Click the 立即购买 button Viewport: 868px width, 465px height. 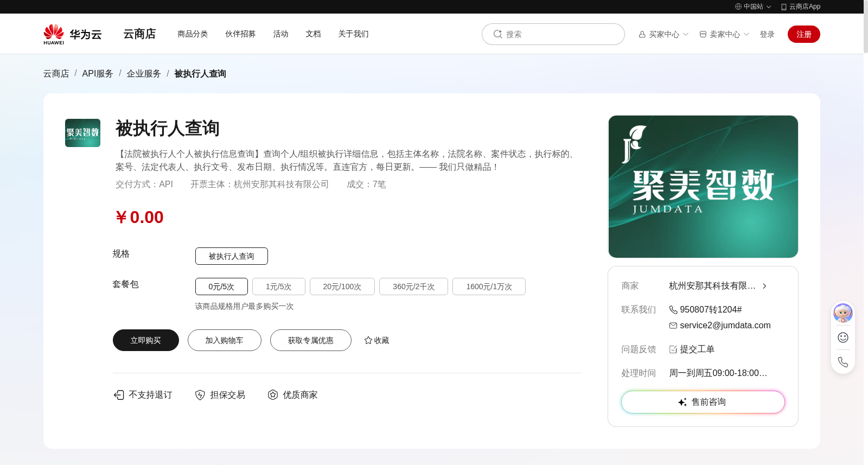pyautogui.click(x=146, y=340)
